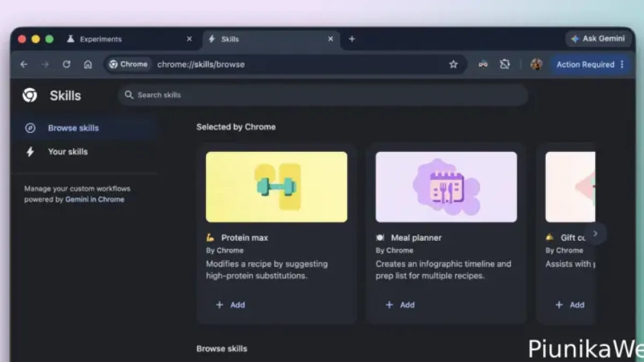Click the red window close button

click(x=22, y=39)
